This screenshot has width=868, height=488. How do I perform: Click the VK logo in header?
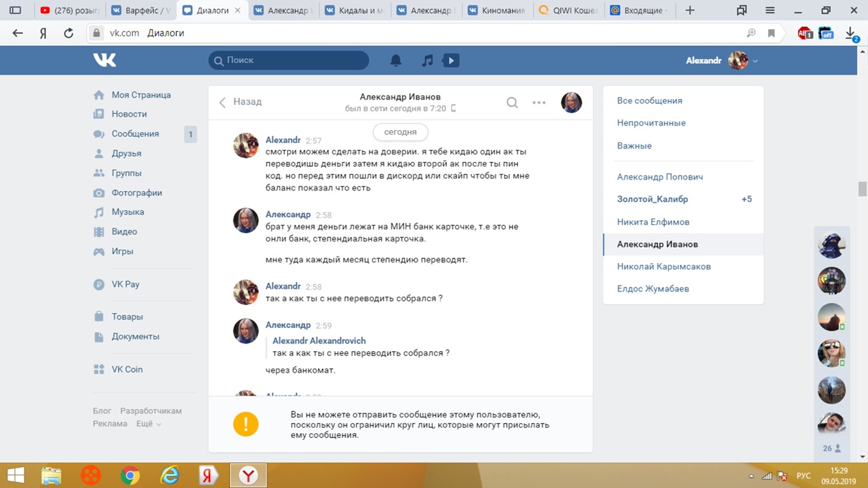(104, 60)
